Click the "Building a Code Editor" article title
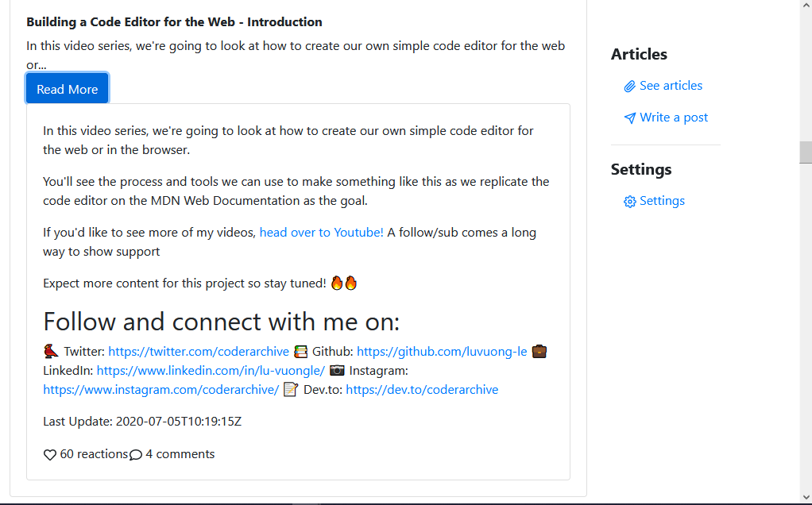Screen dimensions: 812x505 click(x=174, y=21)
